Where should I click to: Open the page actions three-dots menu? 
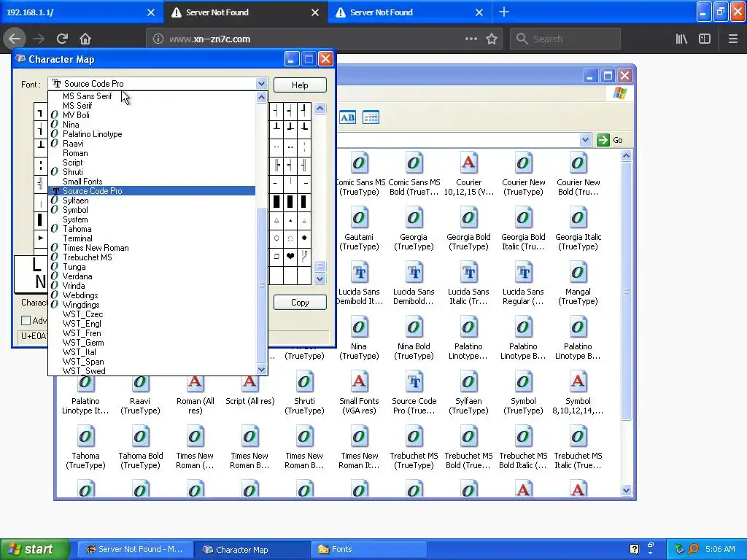471,39
